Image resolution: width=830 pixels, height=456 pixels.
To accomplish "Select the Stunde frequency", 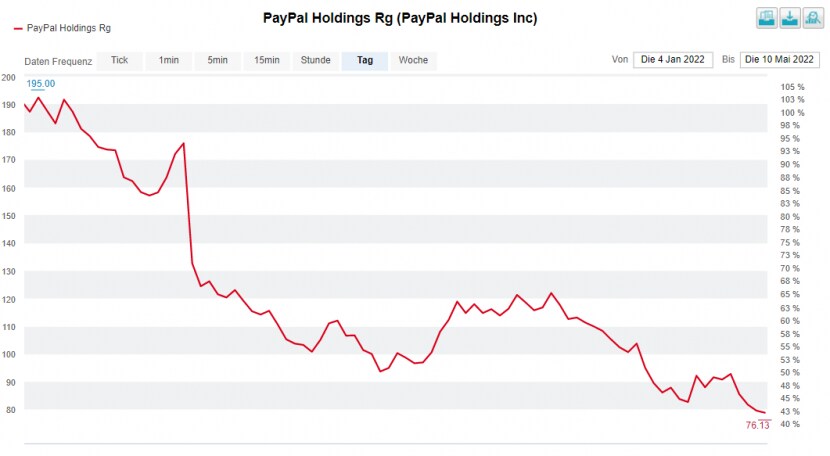I will [x=315, y=60].
